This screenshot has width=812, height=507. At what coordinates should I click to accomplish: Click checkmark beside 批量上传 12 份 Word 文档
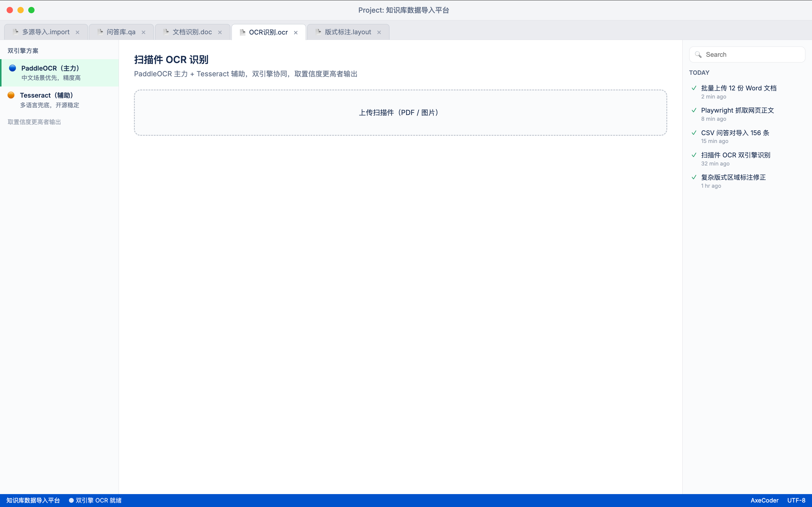pos(694,88)
